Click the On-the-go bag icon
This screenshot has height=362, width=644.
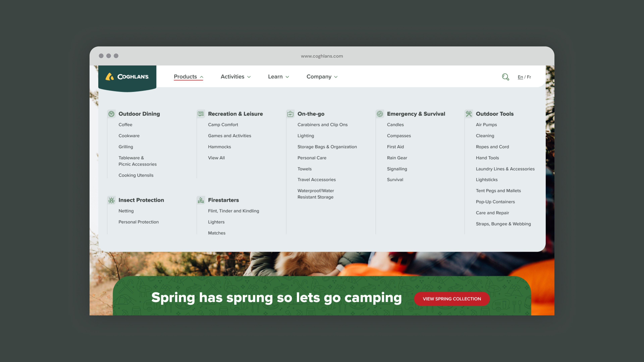point(290,114)
